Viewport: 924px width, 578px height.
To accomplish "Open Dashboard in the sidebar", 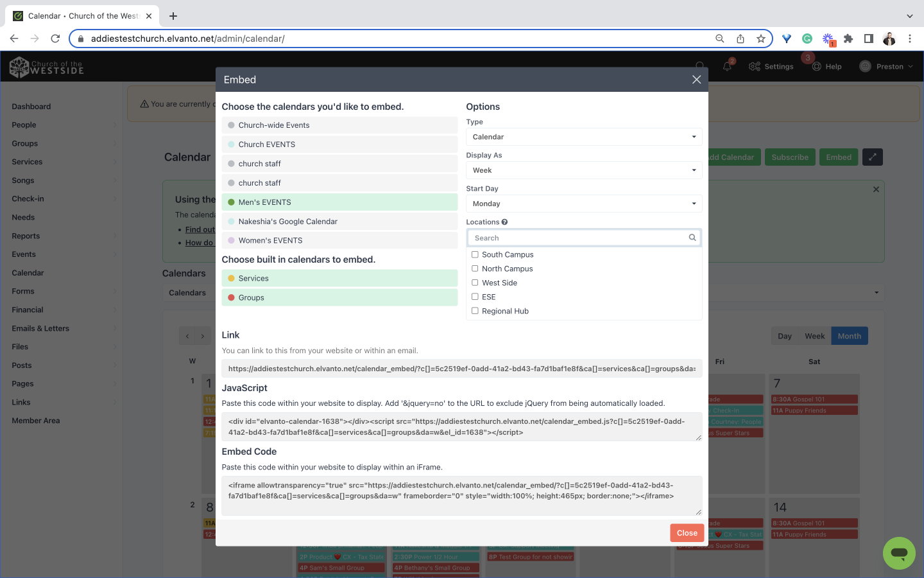I will tap(31, 107).
